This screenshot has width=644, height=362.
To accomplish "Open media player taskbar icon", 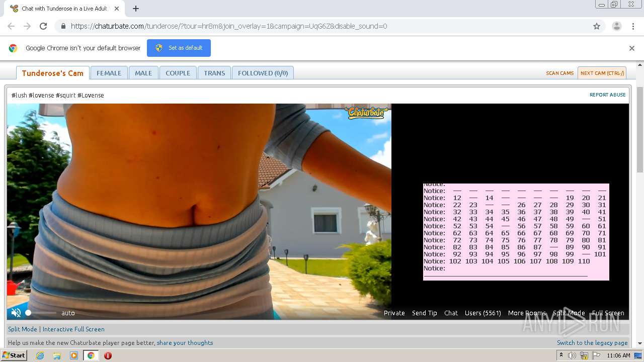I will (x=74, y=355).
